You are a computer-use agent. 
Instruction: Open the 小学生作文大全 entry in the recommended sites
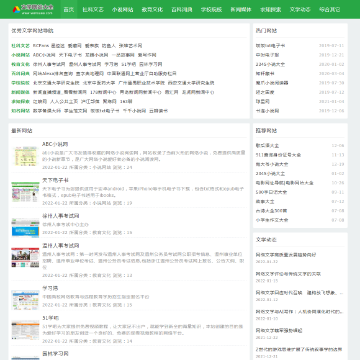[272, 220]
